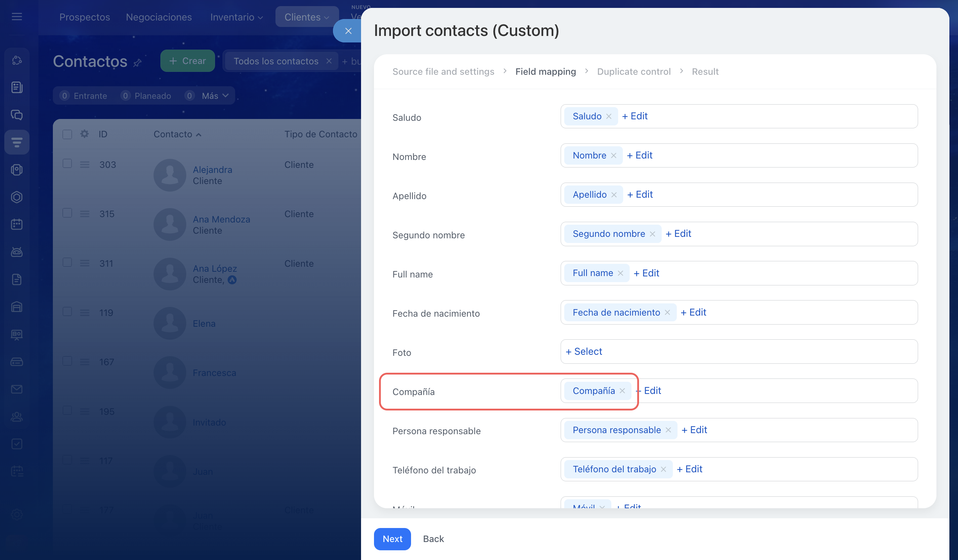Click the Next button
This screenshot has width=958, height=560.
392,539
